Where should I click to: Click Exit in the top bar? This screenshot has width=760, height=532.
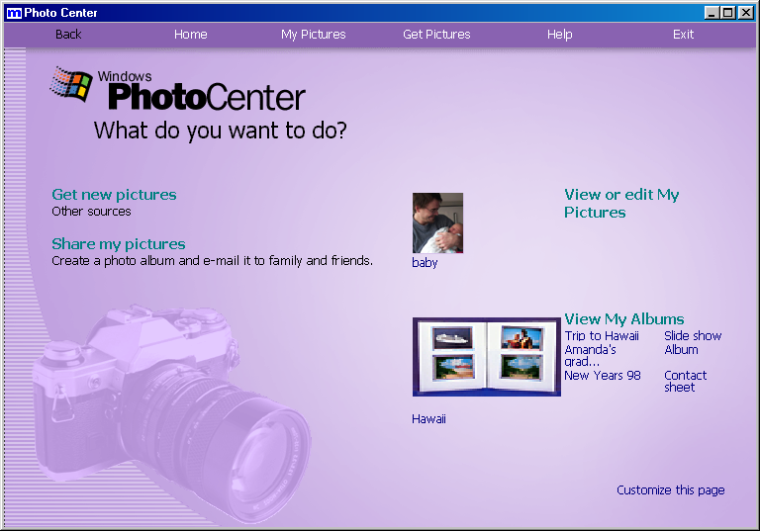coord(684,35)
